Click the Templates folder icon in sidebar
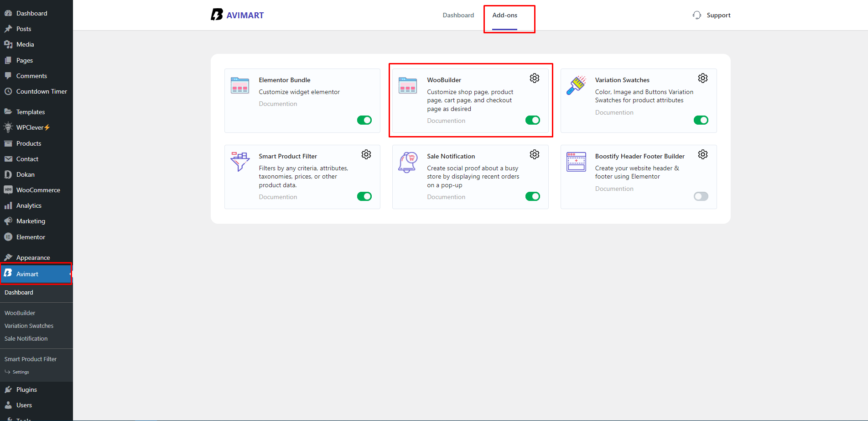 [x=8, y=112]
